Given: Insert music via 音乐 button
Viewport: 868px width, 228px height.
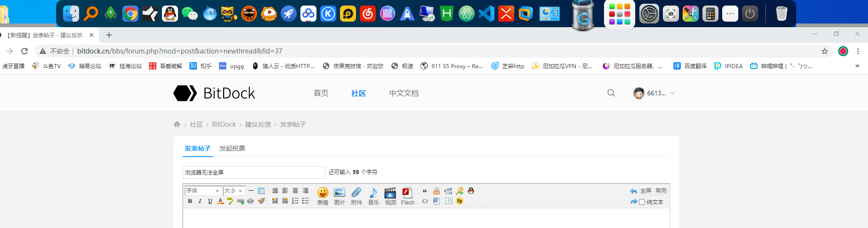Looking at the screenshot, I should (x=374, y=196).
